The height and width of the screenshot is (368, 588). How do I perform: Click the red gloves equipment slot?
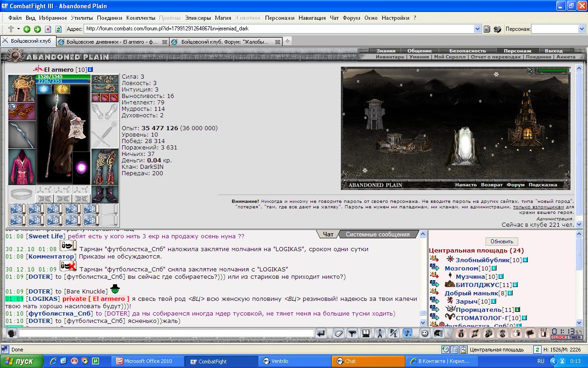pos(22,111)
